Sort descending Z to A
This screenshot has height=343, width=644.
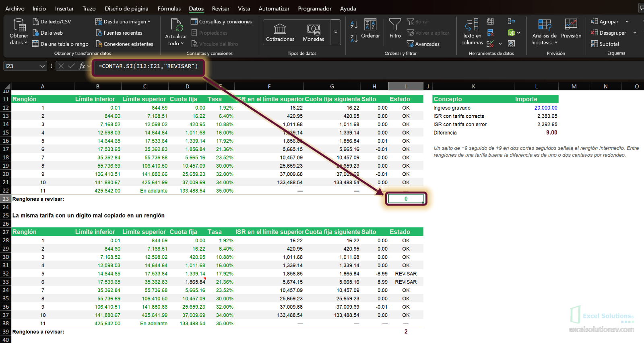pos(354,38)
